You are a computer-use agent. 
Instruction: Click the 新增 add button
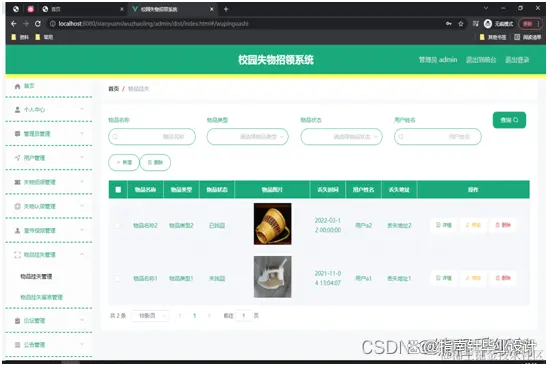(124, 162)
